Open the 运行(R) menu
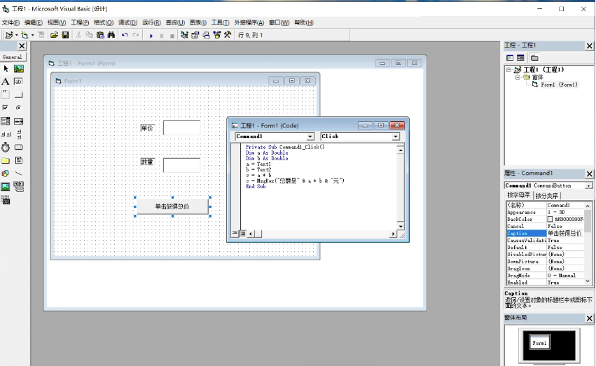The height and width of the screenshot is (366, 596). (151, 22)
